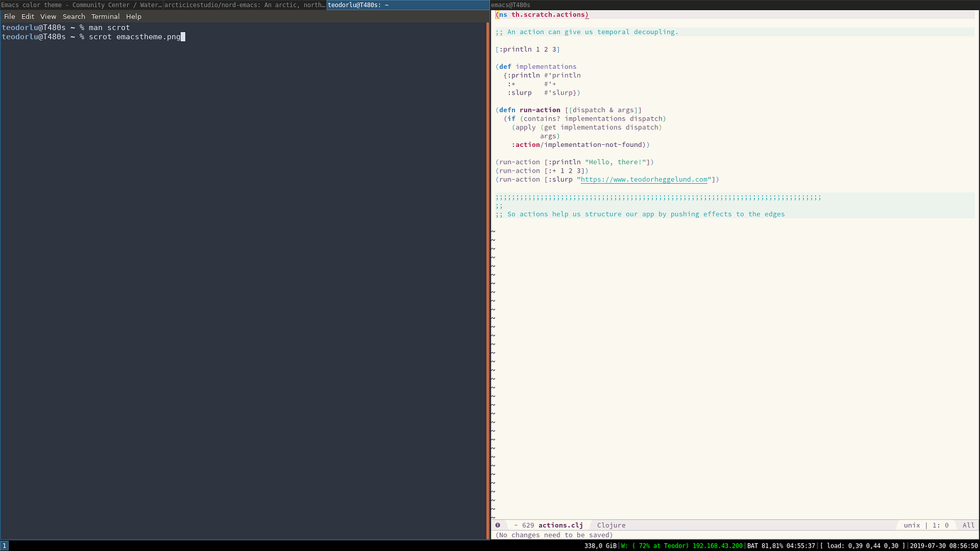
Task: Open the terminal Edit menu
Action: [x=28, y=16]
